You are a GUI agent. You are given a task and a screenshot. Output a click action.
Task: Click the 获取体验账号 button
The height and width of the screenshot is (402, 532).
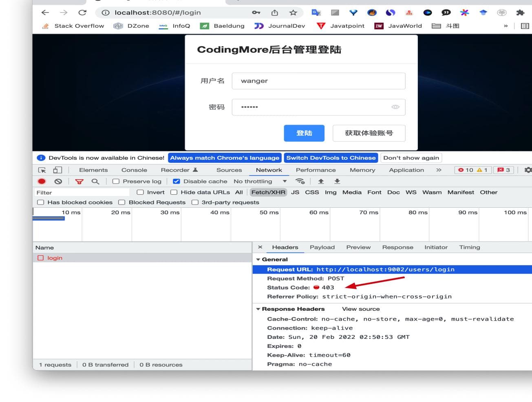369,133
